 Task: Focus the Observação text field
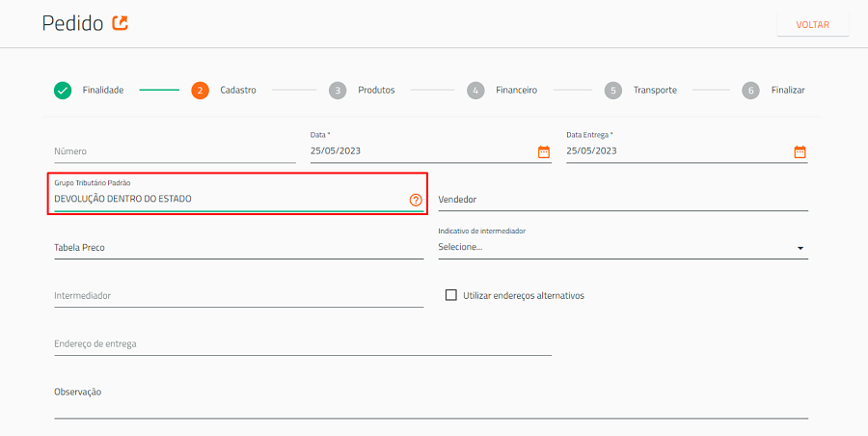[431, 399]
